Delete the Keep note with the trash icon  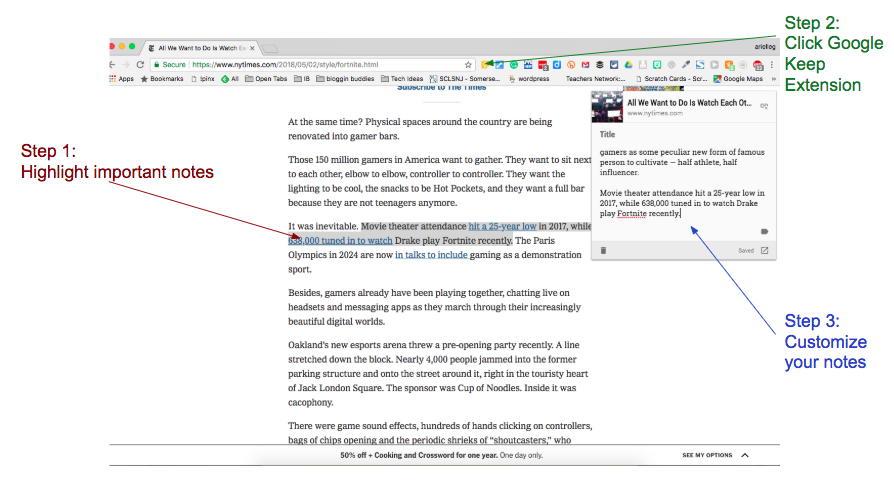[603, 250]
